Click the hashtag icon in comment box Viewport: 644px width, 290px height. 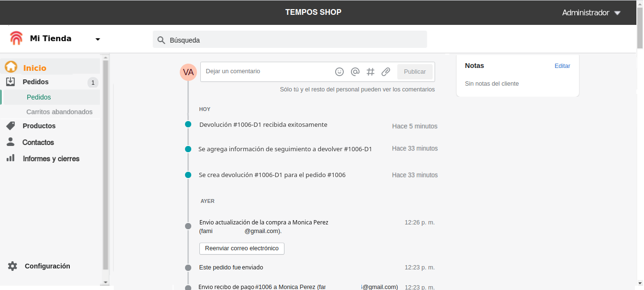click(x=371, y=72)
